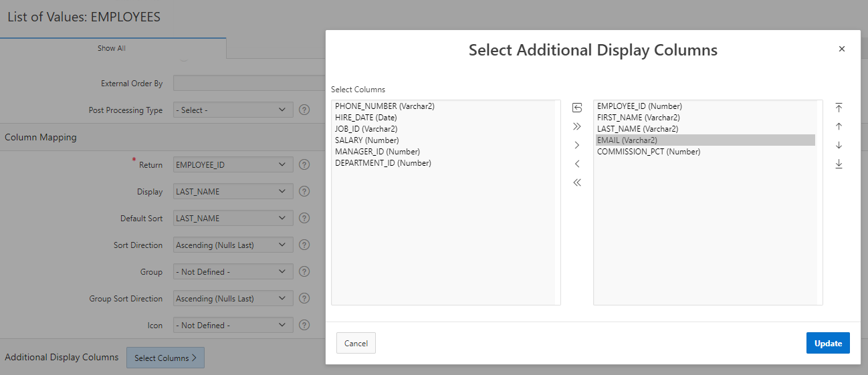
Task: Move selected column Down one position
Action: [839, 145]
